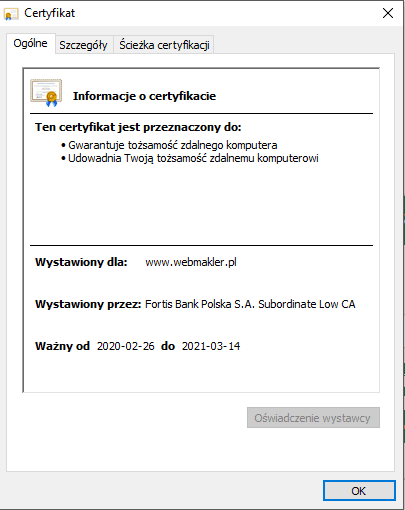Click the OK button
Viewport: 405px width, 510px height.
tap(359, 491)
